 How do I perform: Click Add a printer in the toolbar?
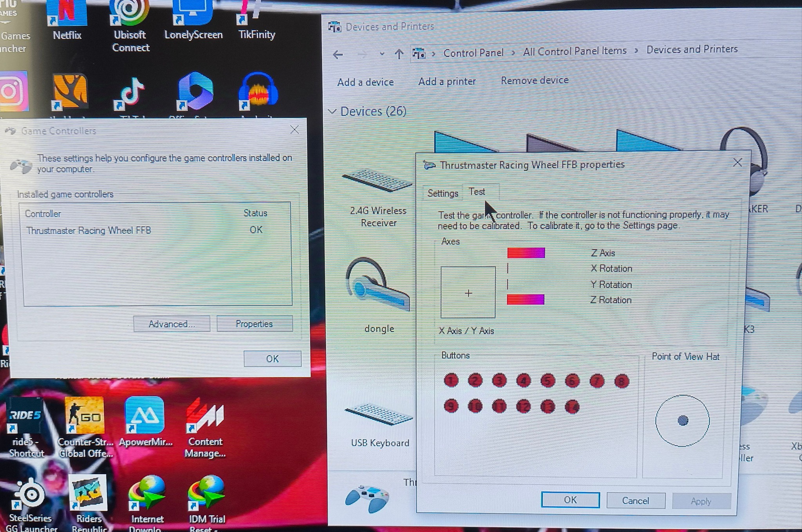point(447,81)
